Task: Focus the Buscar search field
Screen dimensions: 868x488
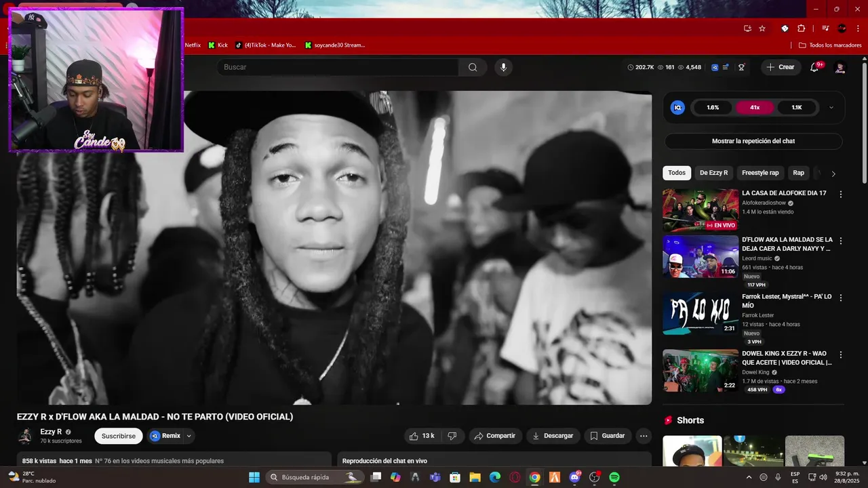Action: click(x=338, y=67)
